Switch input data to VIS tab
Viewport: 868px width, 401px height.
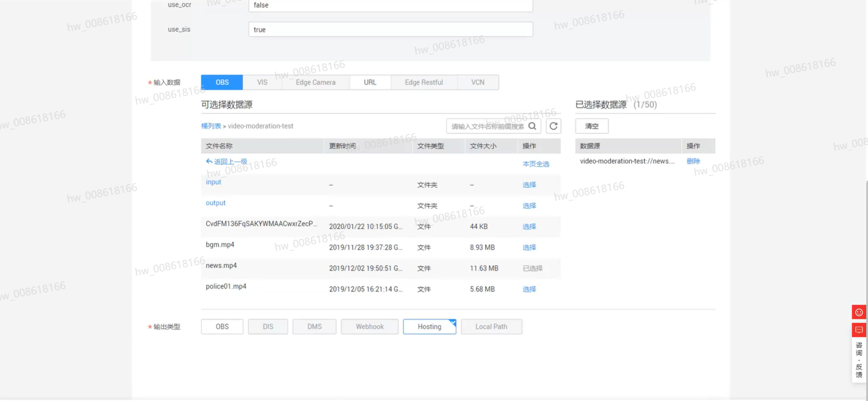tap(263, 82)
